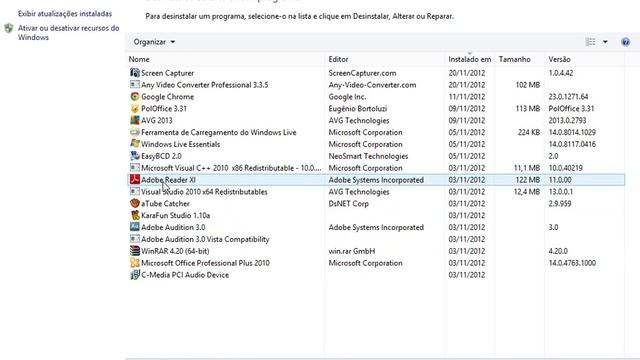The width and height of the screenshot is (640, 360).
Task: Click the PolOffice 3.31 icon
Action: tap(135, 108)
